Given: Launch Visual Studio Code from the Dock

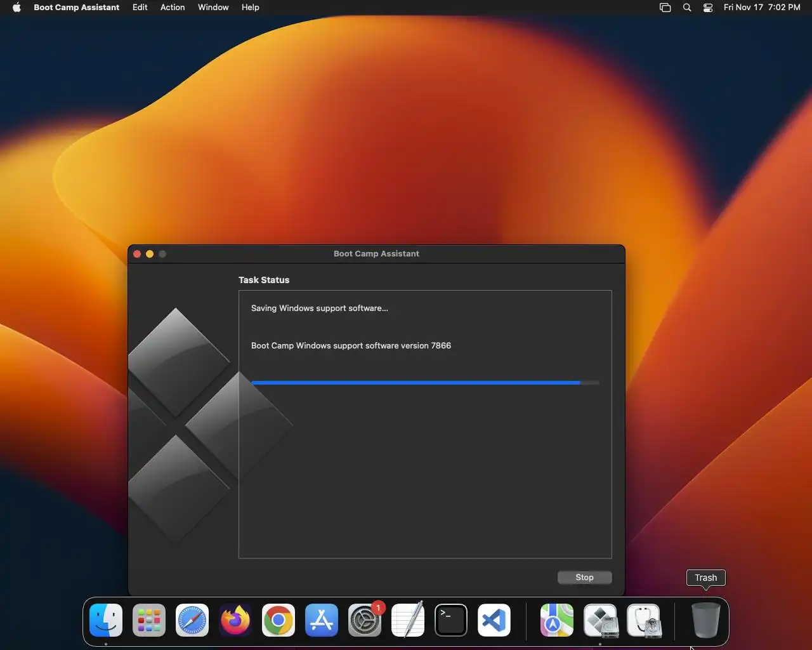Looking at the screenshot, I should (x=494, y=620).
